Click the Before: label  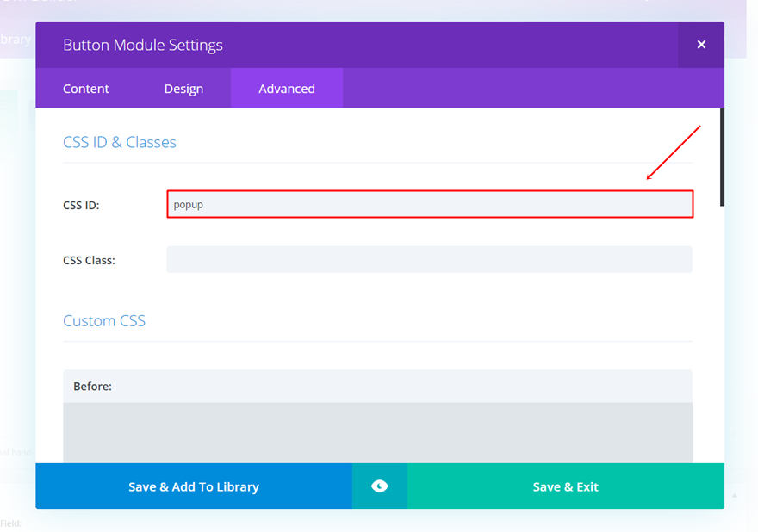92,387
